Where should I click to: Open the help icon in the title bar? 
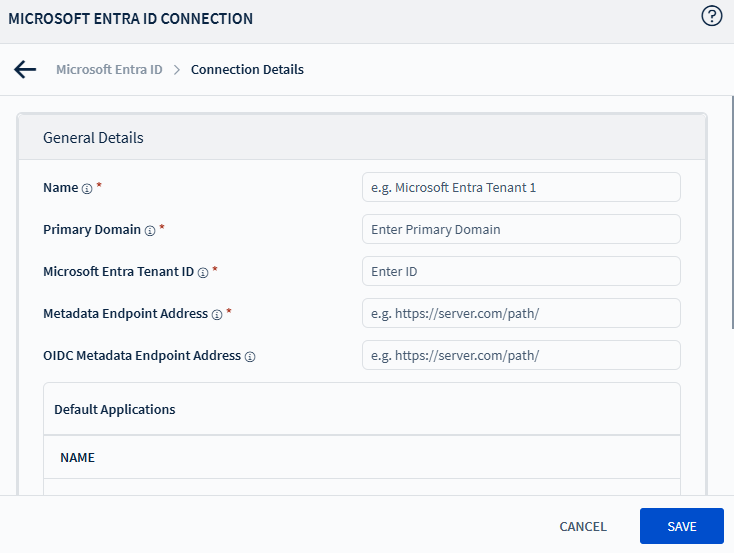tap(712, 17)
